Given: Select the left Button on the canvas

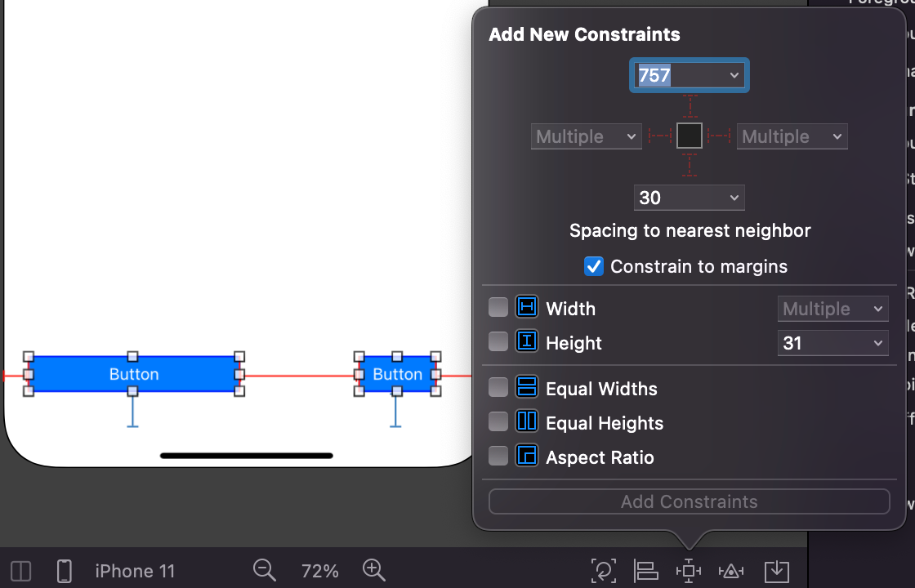Looking at the screenshot, I should [x=133, y=374].
